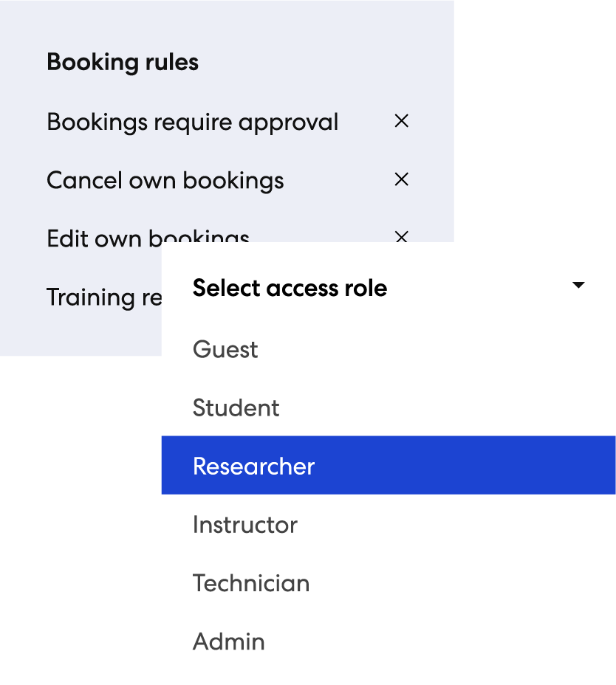Screen dimensions: 616x685
Task: Pick the Instructor access role
Action: (x=244, y=525)
